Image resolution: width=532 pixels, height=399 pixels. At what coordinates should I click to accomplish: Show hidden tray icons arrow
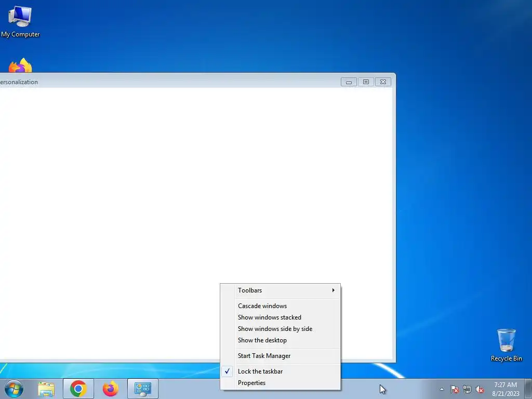tap(442, 390)
